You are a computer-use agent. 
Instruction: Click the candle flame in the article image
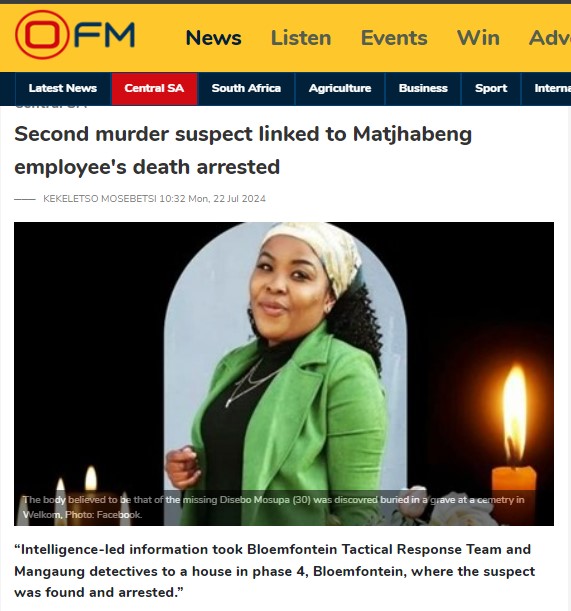(x=515, y=413)
